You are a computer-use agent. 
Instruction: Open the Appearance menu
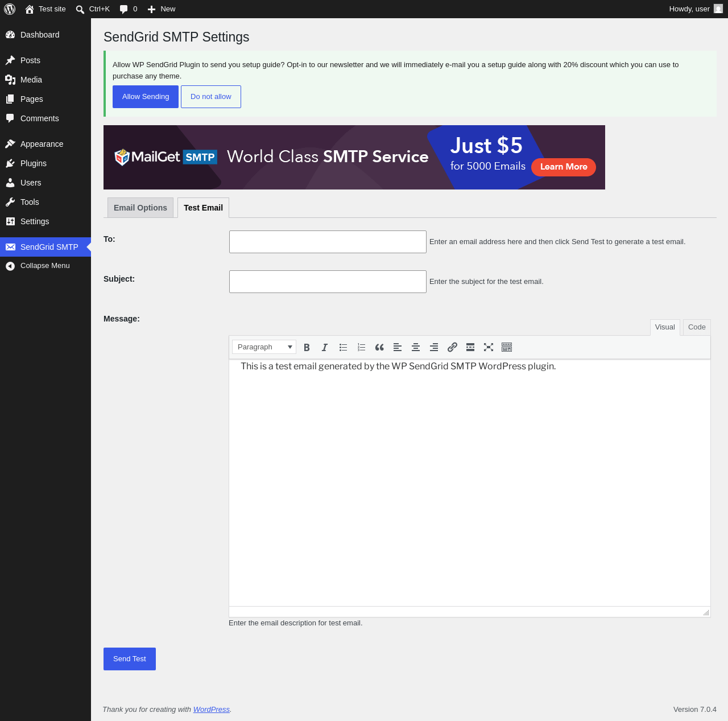(45, 144)
